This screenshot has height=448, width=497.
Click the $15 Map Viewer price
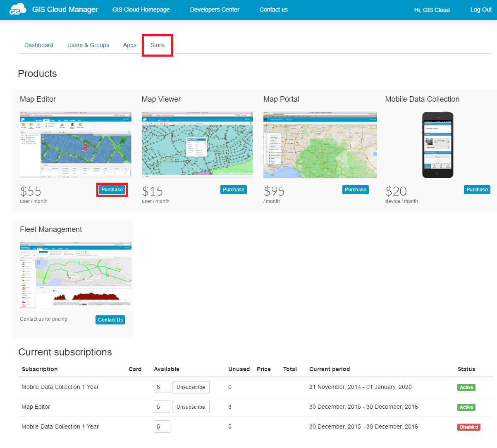152,191
